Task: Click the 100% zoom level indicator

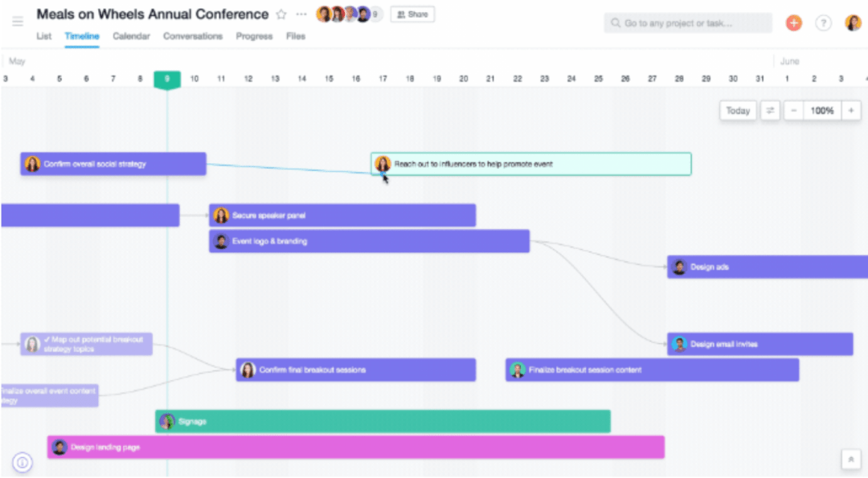Action: pyautogui.click(x=822, y=111)
